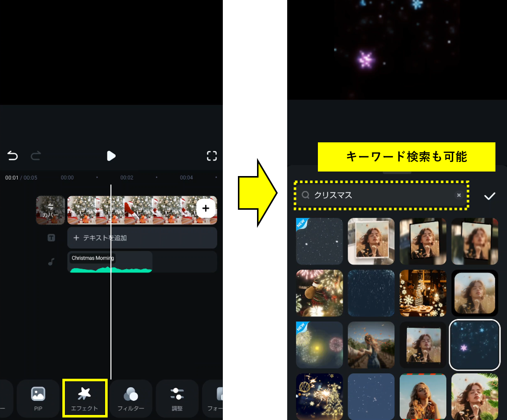
Task: Select the Christmas Morning audio clip
Action: click(110, 262)
